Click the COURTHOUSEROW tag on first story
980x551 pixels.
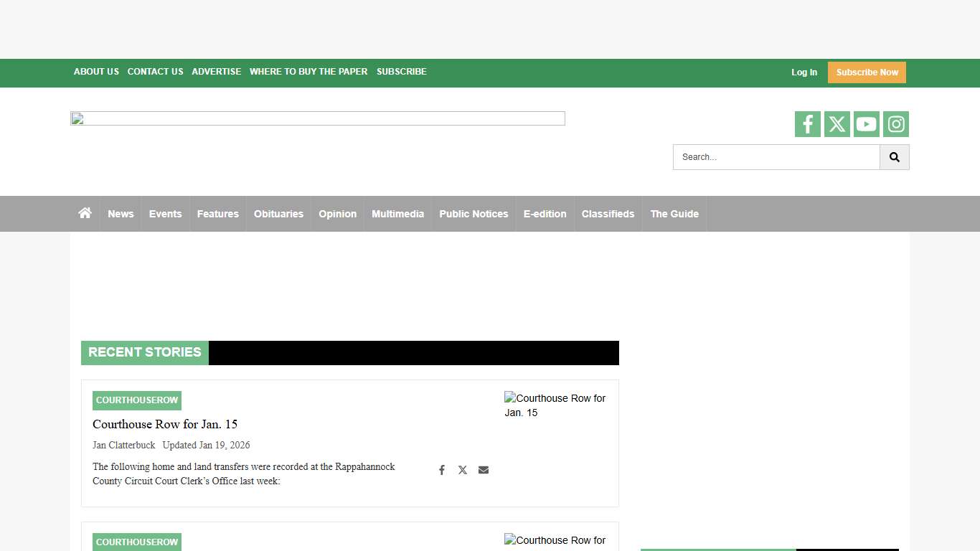pyautogui.click(x=137, y=400)
